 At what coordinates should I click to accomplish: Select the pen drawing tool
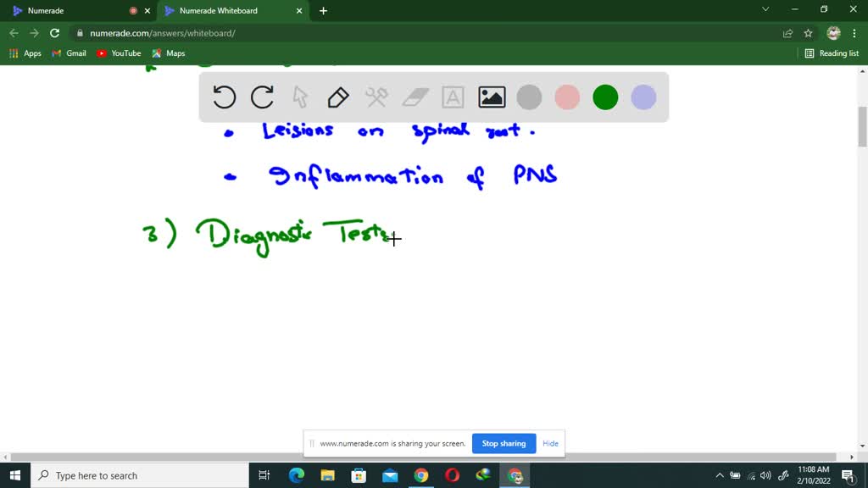337,97
